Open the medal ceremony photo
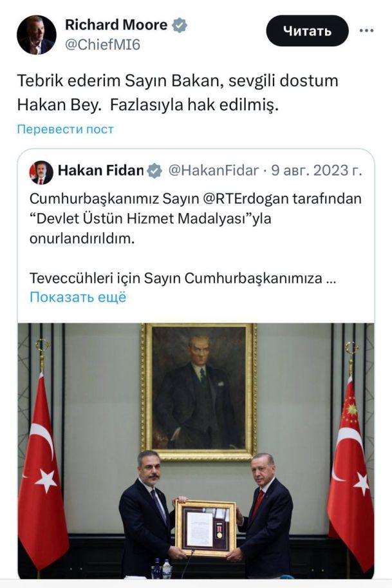The height and width of the screenshot is (588, 392). (x=196, y=451)
